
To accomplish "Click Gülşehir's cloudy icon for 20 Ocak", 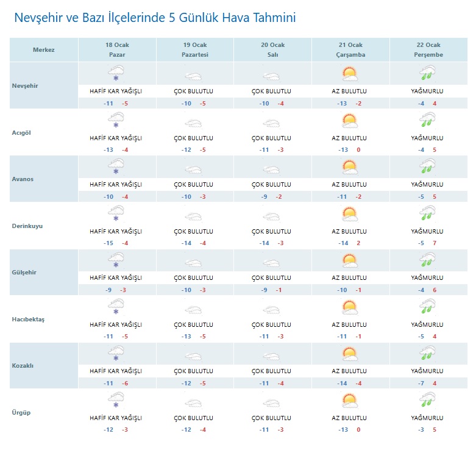I will pyautogui.click(x=271, y=263).
